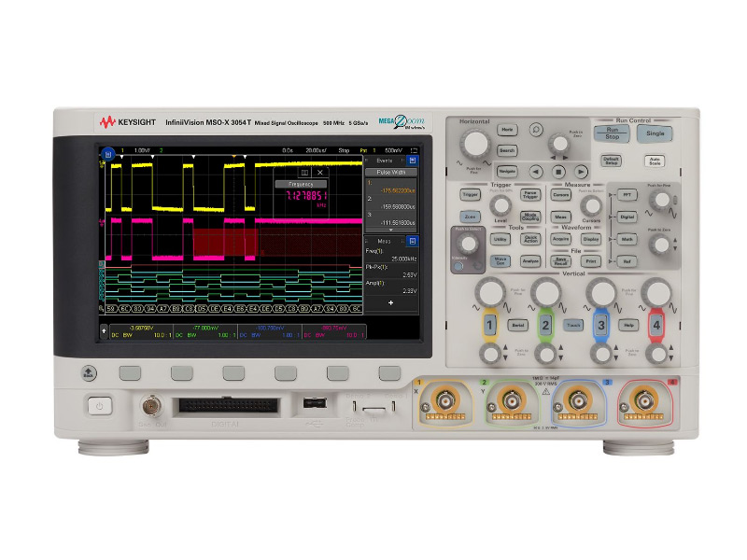Open the Mode/Coupling key
747x560 pixels.
pyautogui.click(x=530, y=217)
